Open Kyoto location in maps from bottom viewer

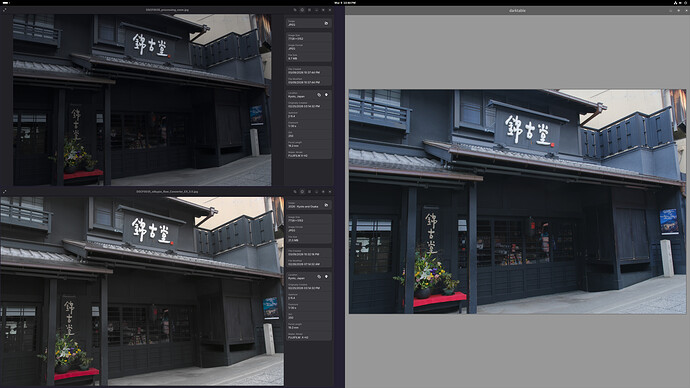(326, 277)
